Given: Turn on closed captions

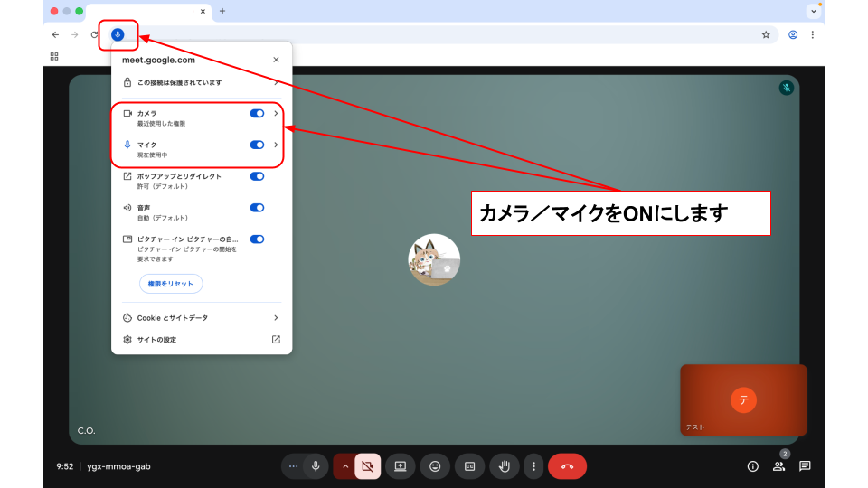Looking at the screenshot, I should click(x=469, y=466).
